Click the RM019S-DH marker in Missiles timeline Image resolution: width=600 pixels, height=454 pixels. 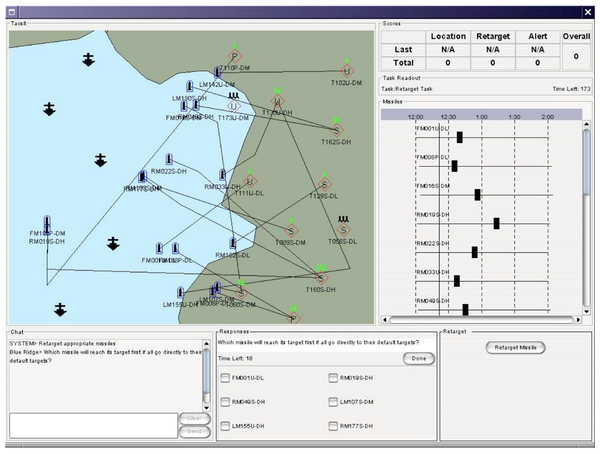click(496, 224)
